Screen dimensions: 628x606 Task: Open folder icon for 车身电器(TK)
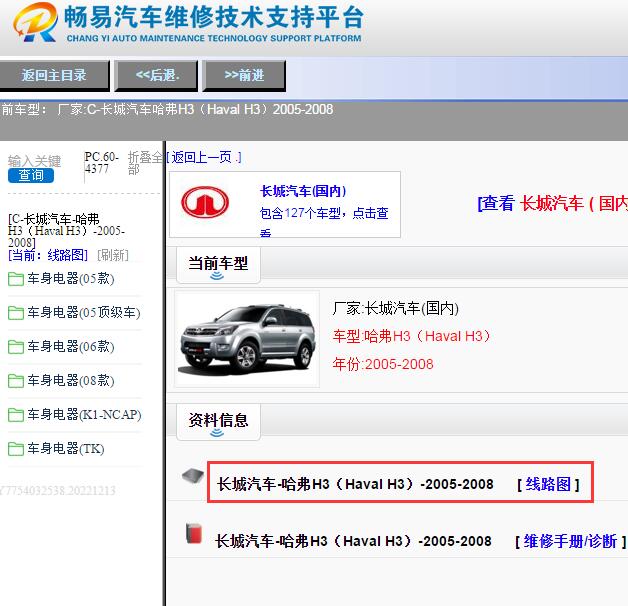[16, 449]
